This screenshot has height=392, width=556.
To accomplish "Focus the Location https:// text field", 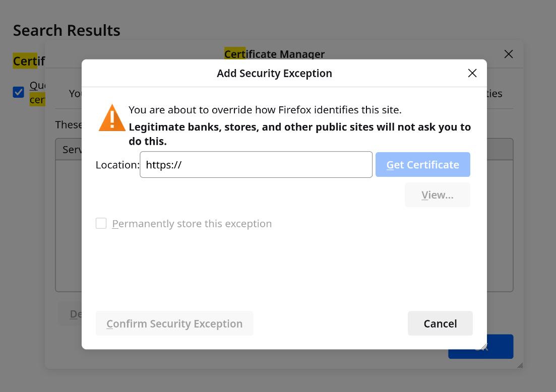I will coord(256,165).
